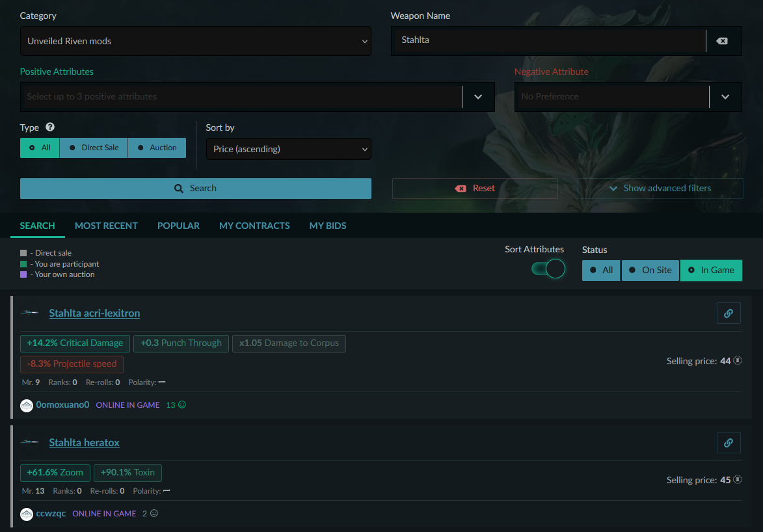Click the purple own auction legend swatch
Image resolution: width=763 pixels, height=532 pixels.
tap(23, 274)
